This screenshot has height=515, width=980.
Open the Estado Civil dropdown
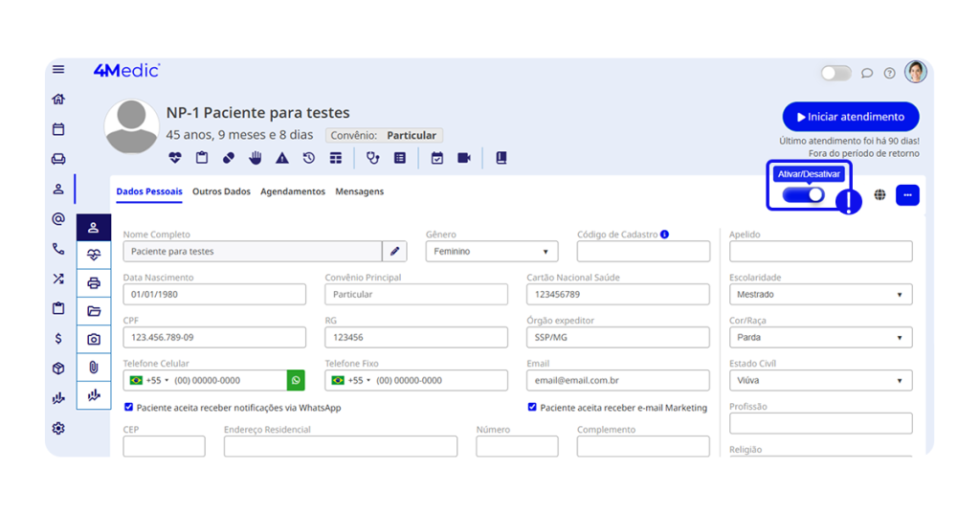pos(820,381)
